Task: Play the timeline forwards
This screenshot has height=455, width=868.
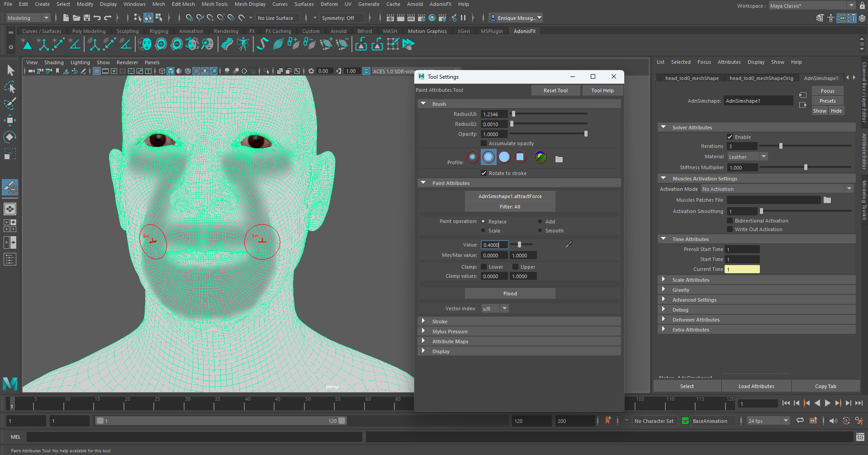Action: coord(827,403)
